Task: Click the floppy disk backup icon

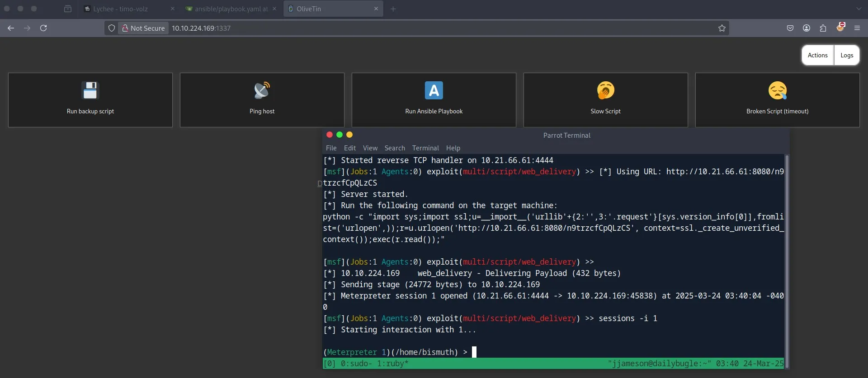Action: click(x=90, y=90)
